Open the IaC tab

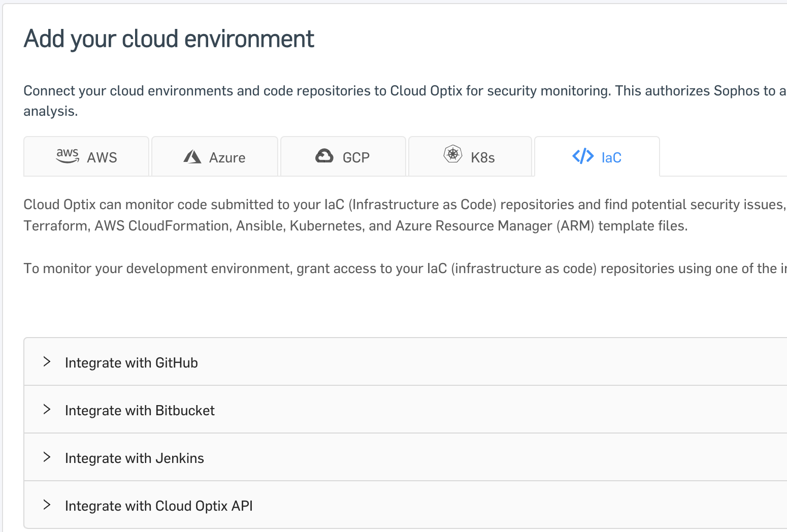tap(597, 156)
